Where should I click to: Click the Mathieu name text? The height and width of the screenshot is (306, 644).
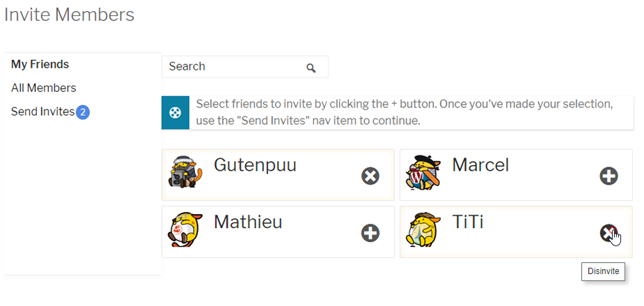(248, 222)
